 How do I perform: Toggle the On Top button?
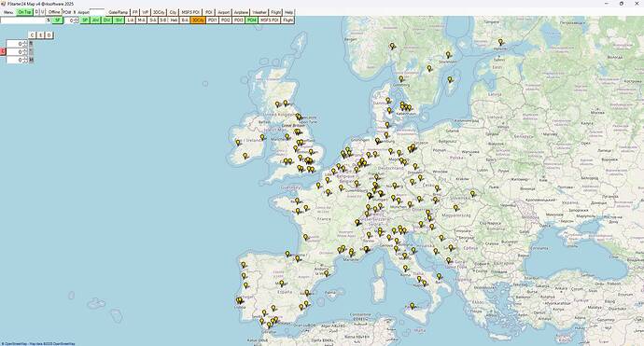(24, 12)
